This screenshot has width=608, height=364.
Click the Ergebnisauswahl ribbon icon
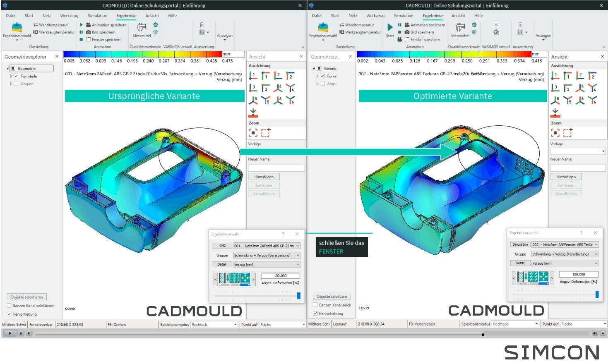17,29
